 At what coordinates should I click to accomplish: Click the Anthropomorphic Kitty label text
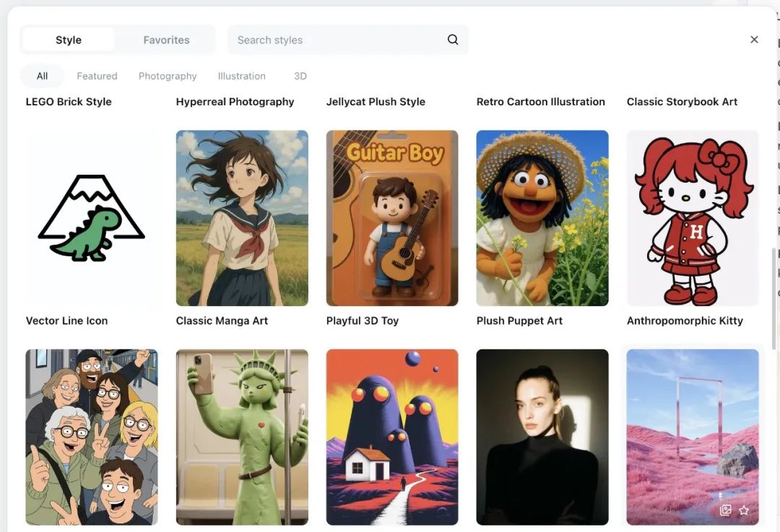coord(685,320)
